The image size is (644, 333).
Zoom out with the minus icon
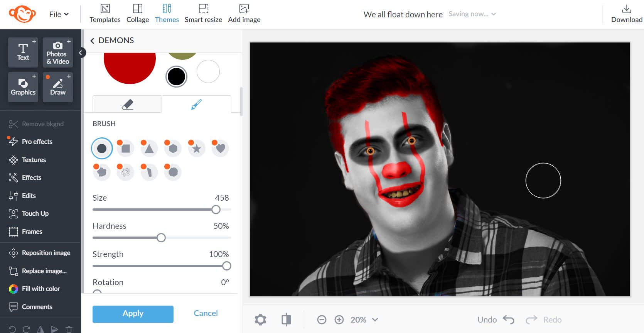pos(322,319)
